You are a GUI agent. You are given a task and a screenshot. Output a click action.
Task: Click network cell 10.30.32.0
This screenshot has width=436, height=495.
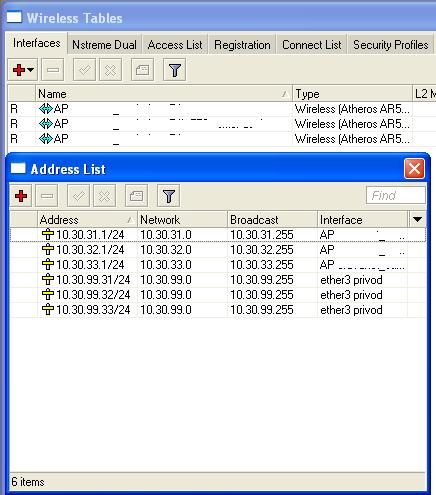[166, 250]
